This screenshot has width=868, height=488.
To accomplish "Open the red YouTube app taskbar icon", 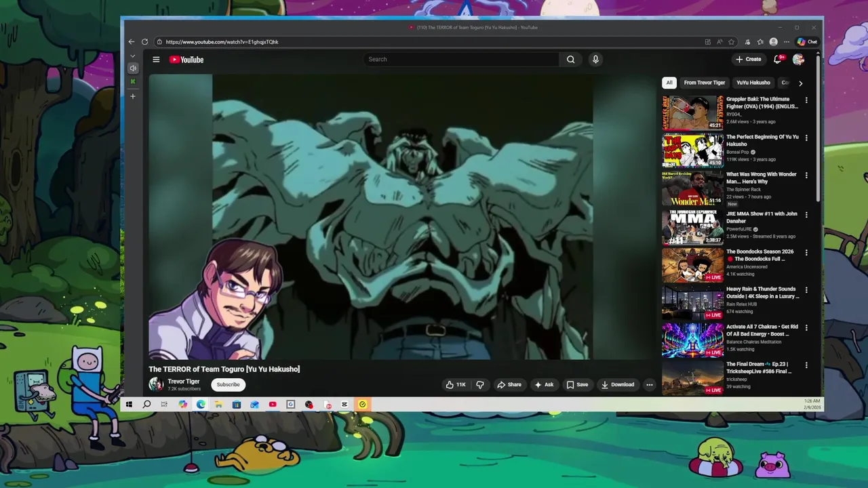I will pos(273,405).
